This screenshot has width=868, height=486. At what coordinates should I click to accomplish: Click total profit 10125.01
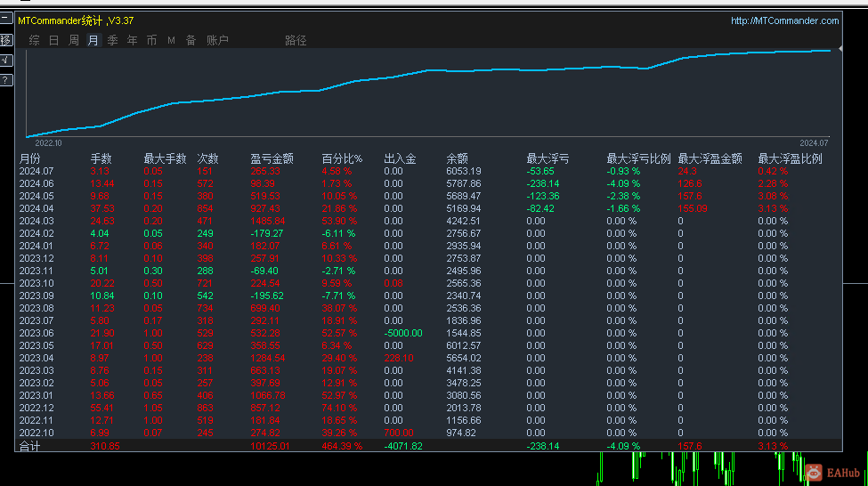pyautogui.click(x=270, y=446)
